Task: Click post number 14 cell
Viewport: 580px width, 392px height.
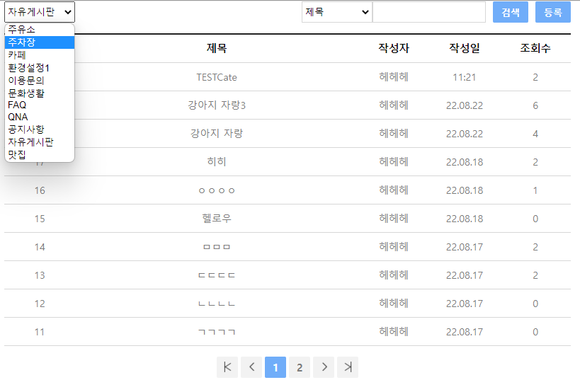Action: coord(40,247)
